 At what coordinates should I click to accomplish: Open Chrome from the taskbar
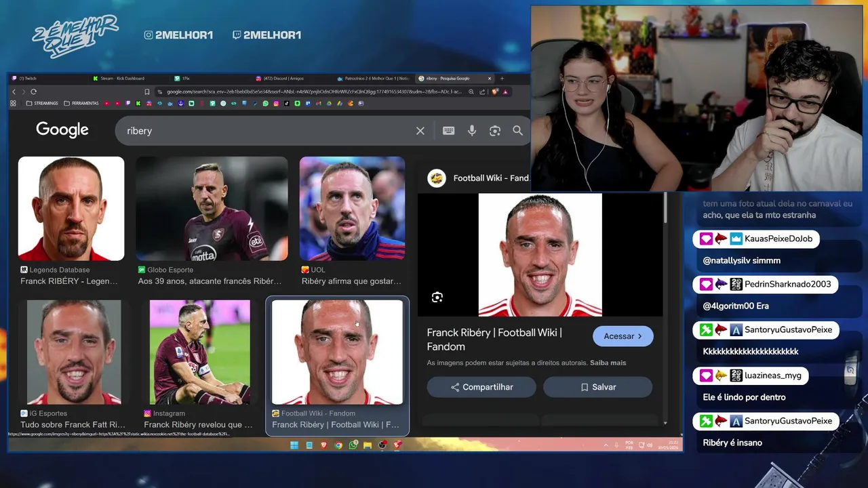[338, 445]
